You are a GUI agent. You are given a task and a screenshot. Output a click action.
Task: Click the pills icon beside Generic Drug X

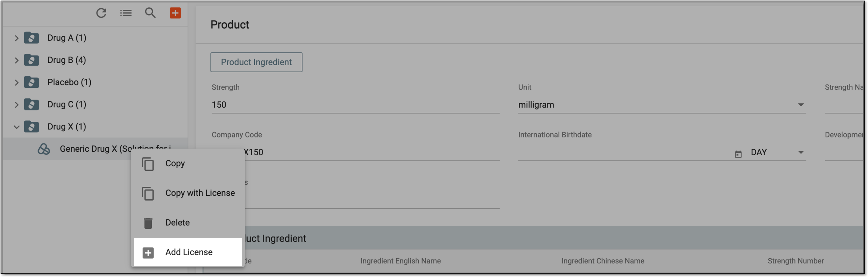44,149
